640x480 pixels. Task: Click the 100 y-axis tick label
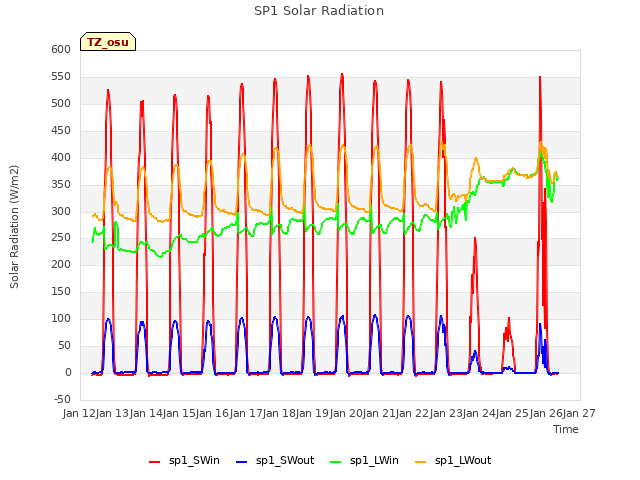pyautogui.click(x=61, y=318)
